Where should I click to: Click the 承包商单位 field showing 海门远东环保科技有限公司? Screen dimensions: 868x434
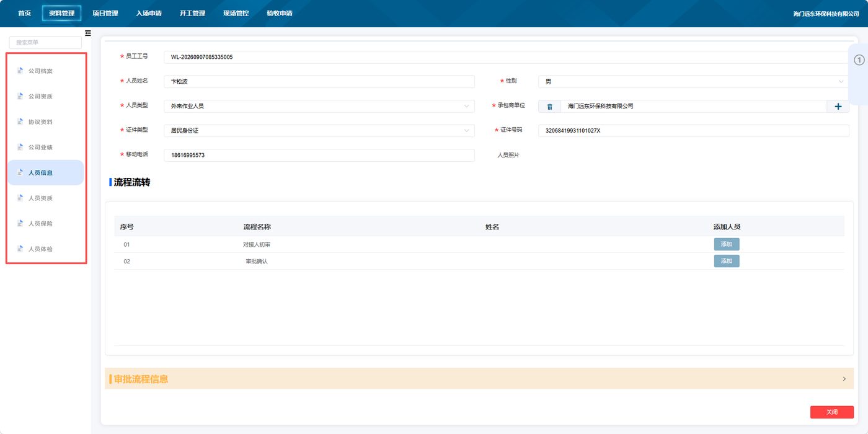click(694, 106)
